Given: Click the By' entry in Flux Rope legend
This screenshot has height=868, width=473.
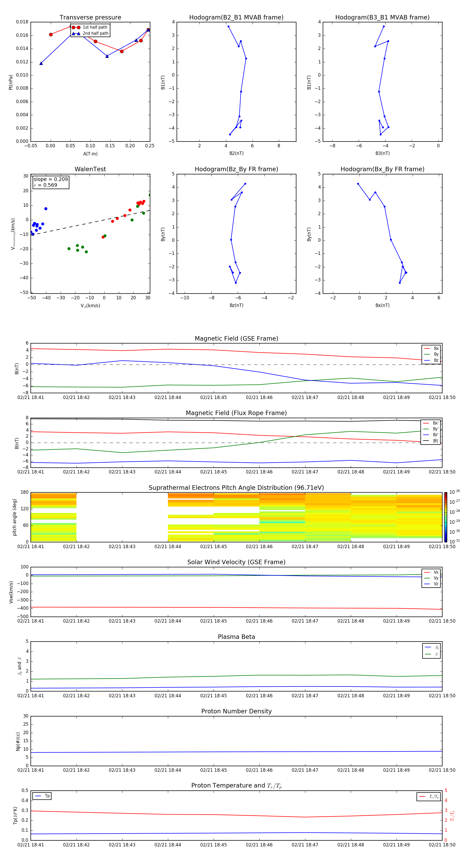Looking at the screenshot, I should (431, 429).
